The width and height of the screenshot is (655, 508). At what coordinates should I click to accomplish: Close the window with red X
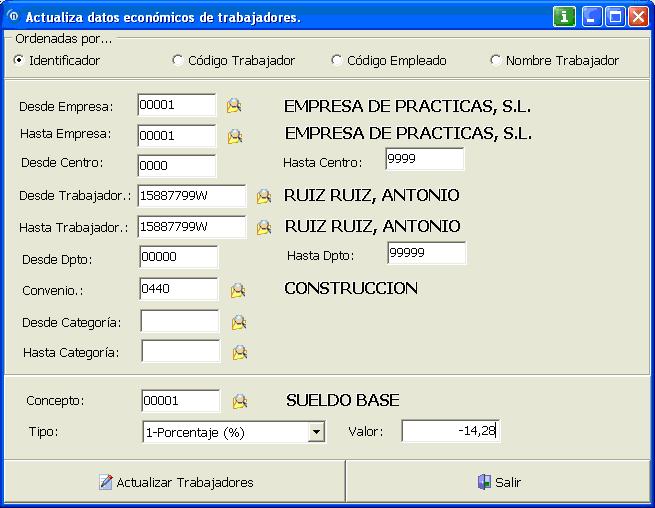click(x=639, y=17)
